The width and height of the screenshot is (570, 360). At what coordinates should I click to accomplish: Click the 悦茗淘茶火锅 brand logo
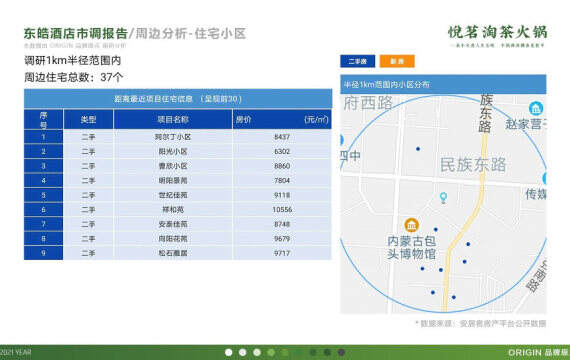497,36
